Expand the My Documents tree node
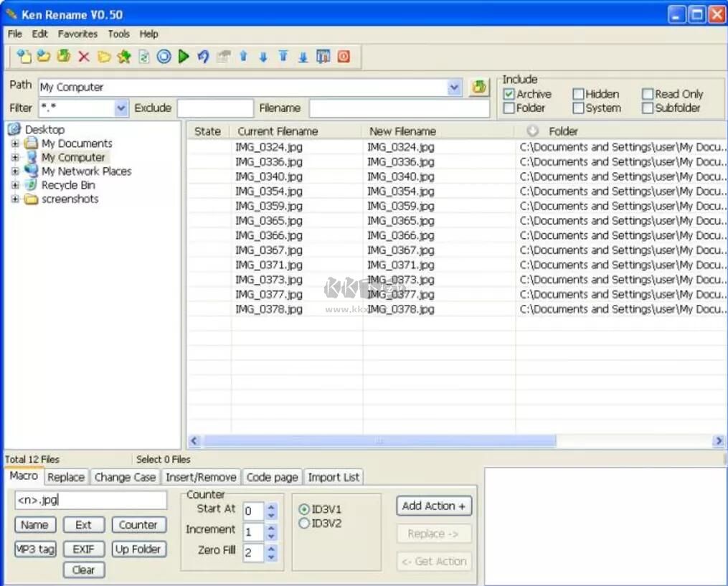Viewport: 728px width, 586px height. [16, 143]
